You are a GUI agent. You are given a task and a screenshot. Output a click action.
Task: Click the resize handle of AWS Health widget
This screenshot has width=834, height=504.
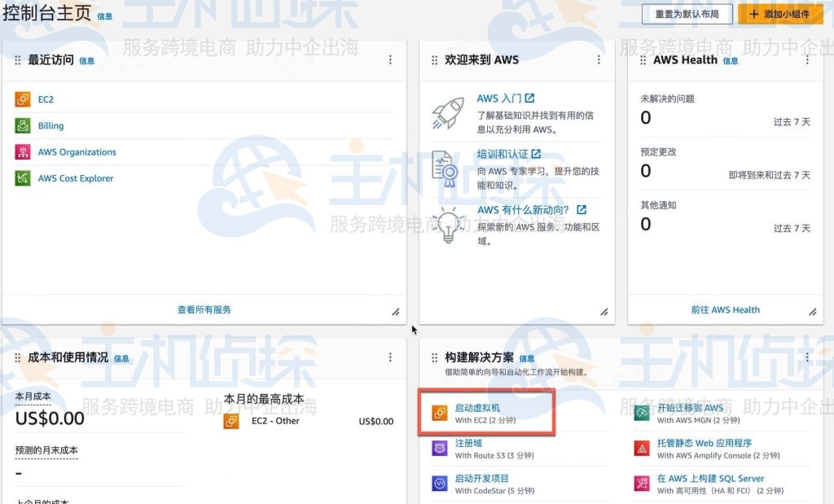coord(812,311)
